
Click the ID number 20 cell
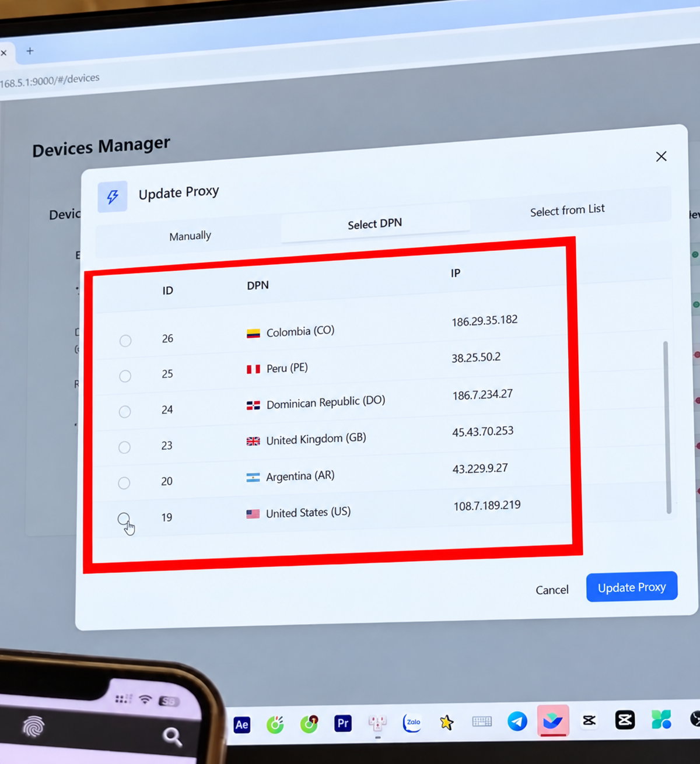click(167, 481)
